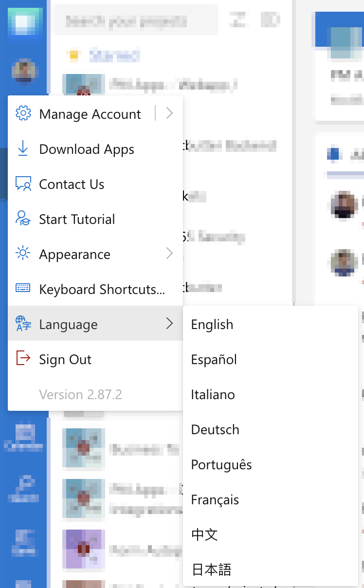Click the red Sign Out icon
364x588 pixels.
click(23, 359)
